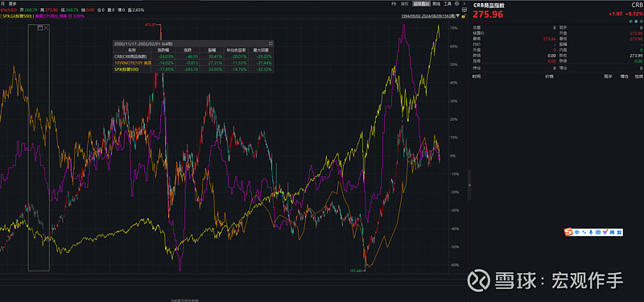Click the 101.48 low price marker

click(x=355, y=271)
